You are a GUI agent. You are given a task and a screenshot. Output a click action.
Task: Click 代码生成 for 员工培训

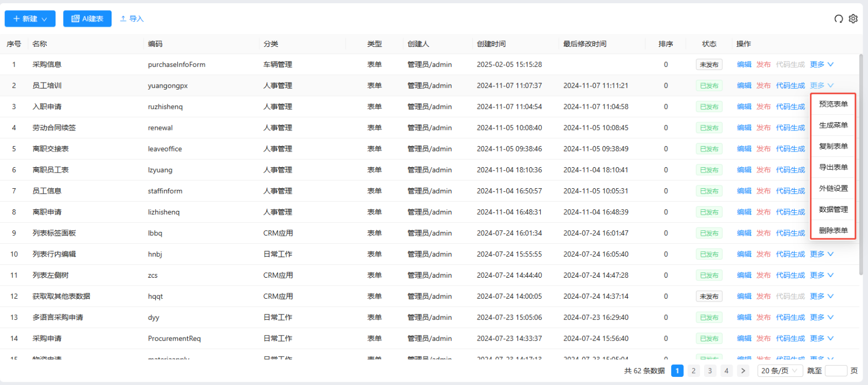(x=790, y=86)
